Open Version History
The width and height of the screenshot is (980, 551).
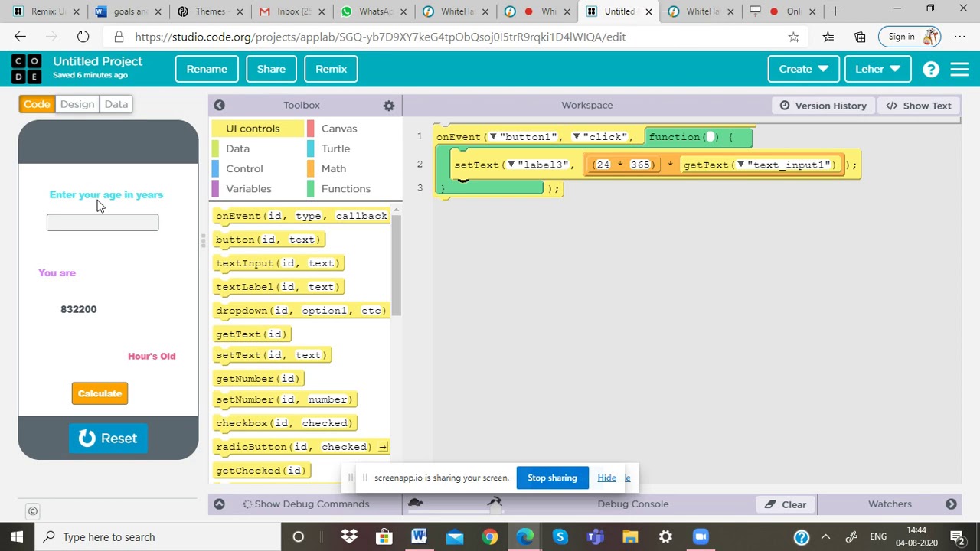click(x=823, y=106)
